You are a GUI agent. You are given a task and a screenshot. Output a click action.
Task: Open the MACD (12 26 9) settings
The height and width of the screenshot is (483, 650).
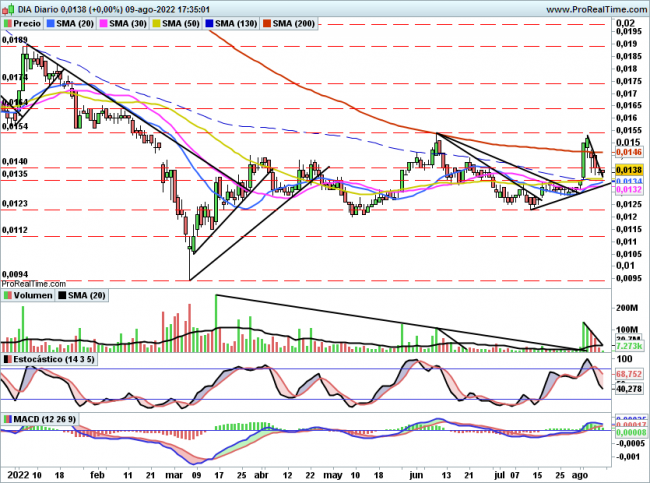tap(45, 419)
